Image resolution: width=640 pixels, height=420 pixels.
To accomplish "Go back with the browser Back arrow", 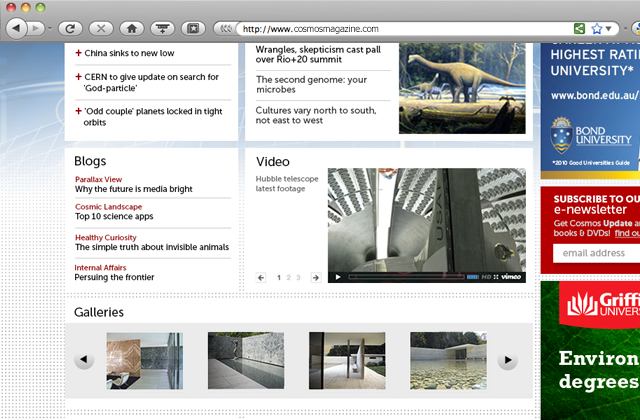I will pyautogui.click(x=16, y=29).
